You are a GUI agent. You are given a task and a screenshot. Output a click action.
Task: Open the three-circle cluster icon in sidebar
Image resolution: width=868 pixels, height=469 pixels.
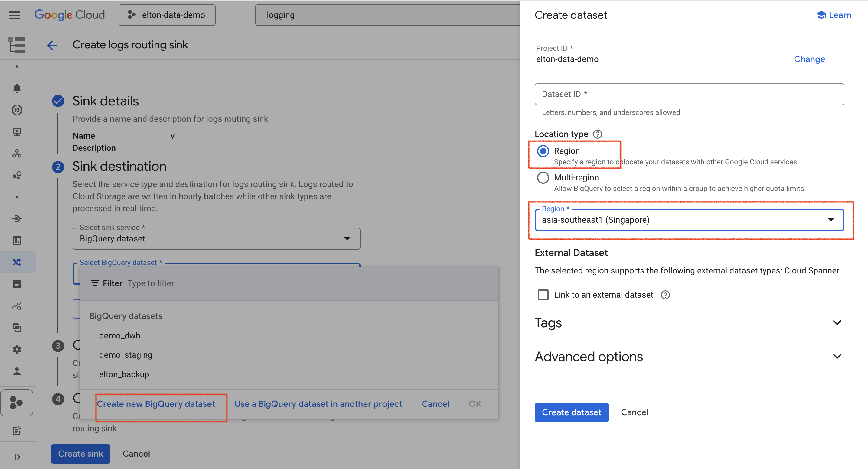17,154
